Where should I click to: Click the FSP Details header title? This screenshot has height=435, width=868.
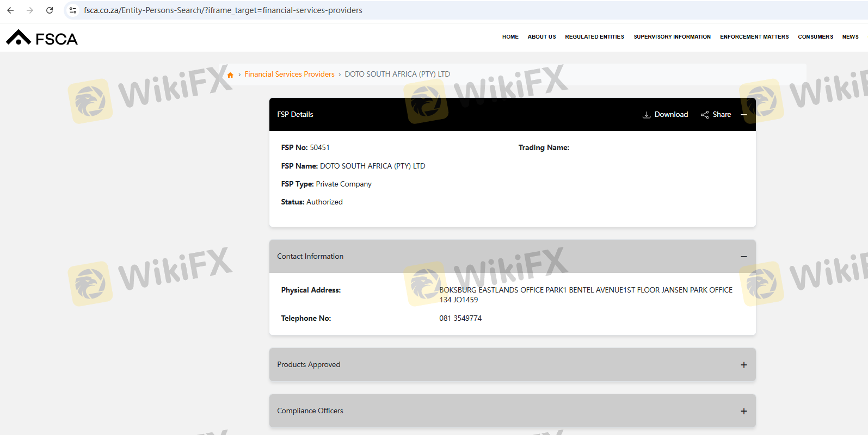click(296, 114)
